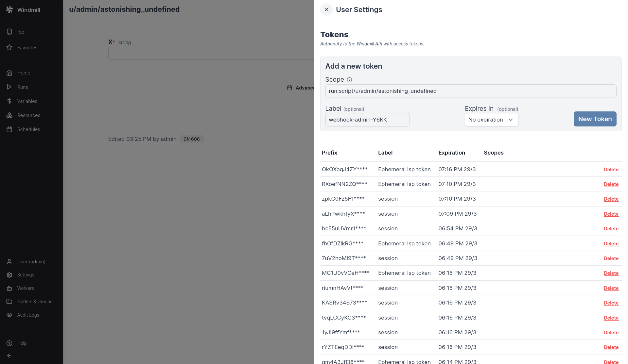Click the Label input field

(367, 120)
